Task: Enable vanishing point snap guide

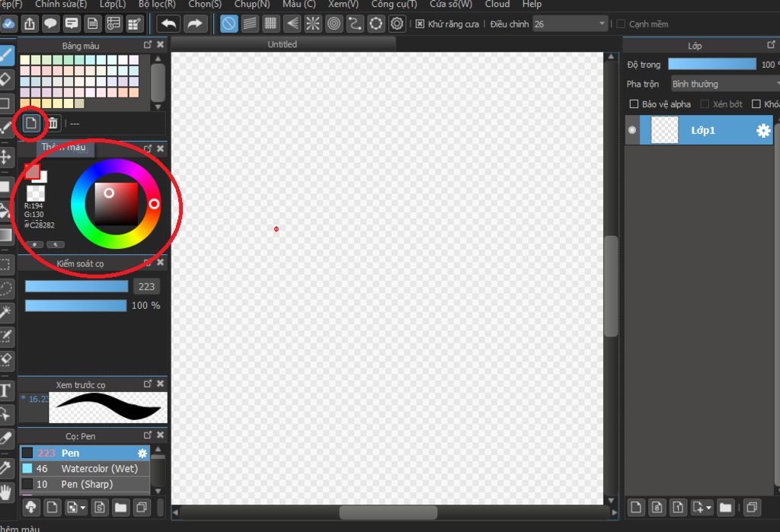Action: pyautogui.click(x=292, y=24)
